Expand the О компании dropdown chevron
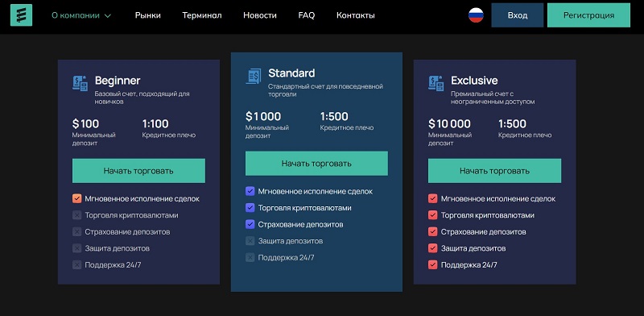 [x=108, y=16]
